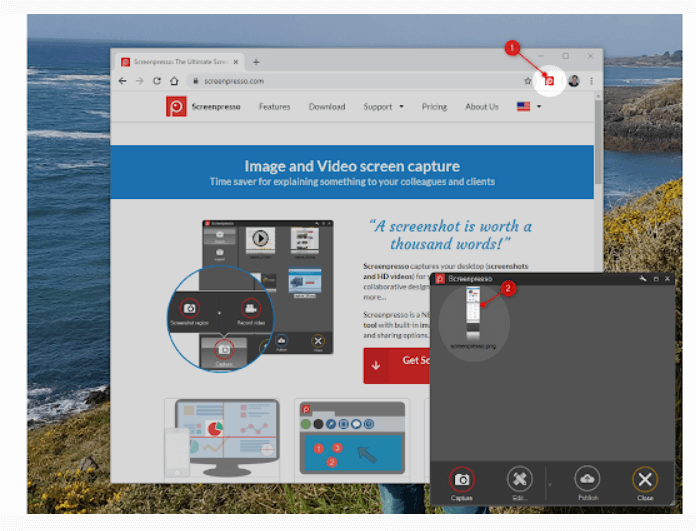Image resolution: width=696 pixels, height=531 pixels.
Task: Open a new Chrome tab
Action: tap(256, 62)
